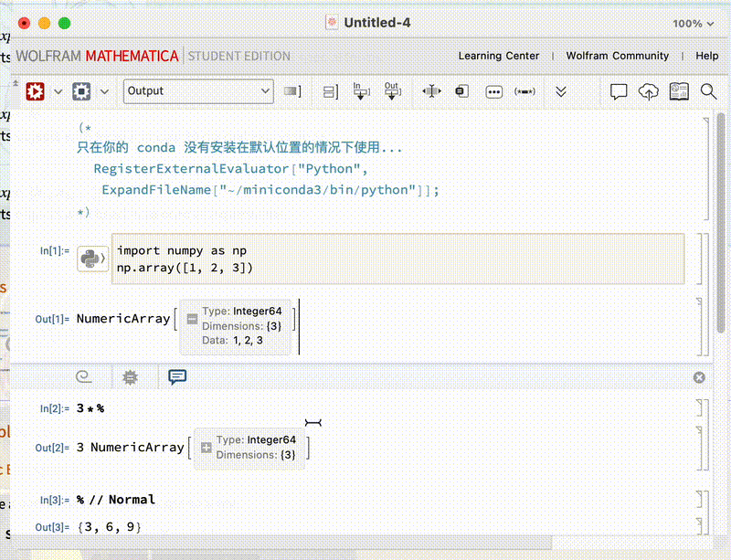Click the insert In cell icon

(x=361, y=91)
